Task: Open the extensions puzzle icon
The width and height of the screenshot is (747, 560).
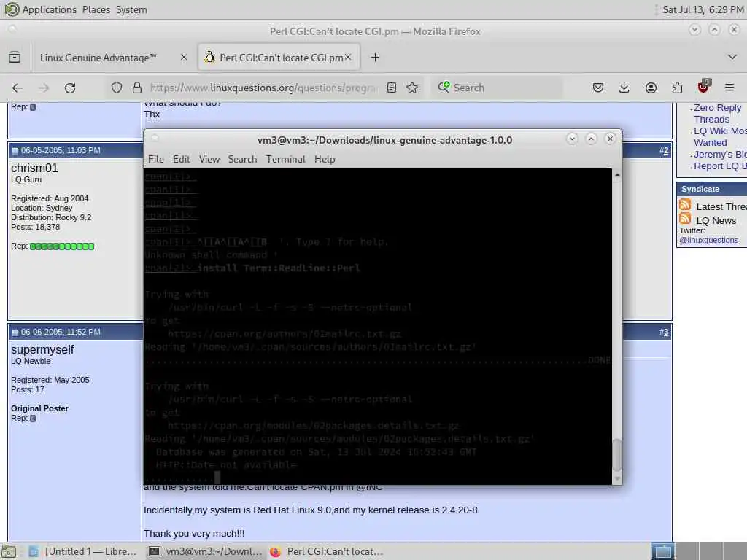Action: 677,87
